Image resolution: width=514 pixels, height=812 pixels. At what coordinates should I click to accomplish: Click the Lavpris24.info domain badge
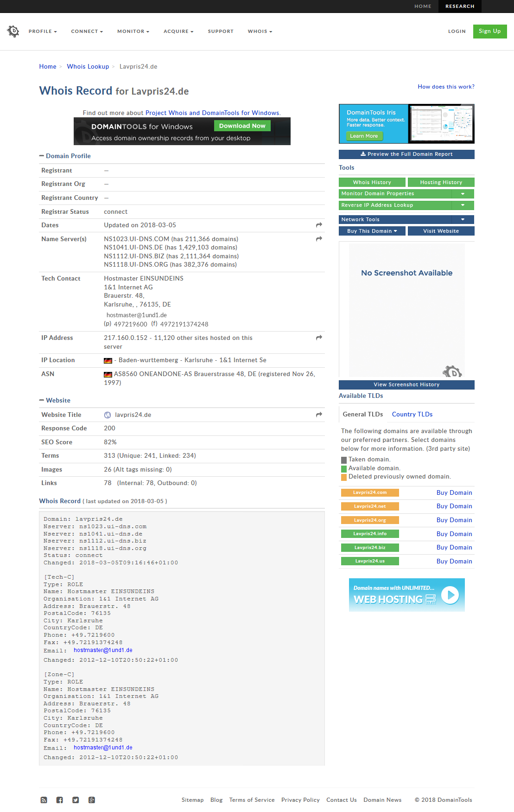pos(370,534)
